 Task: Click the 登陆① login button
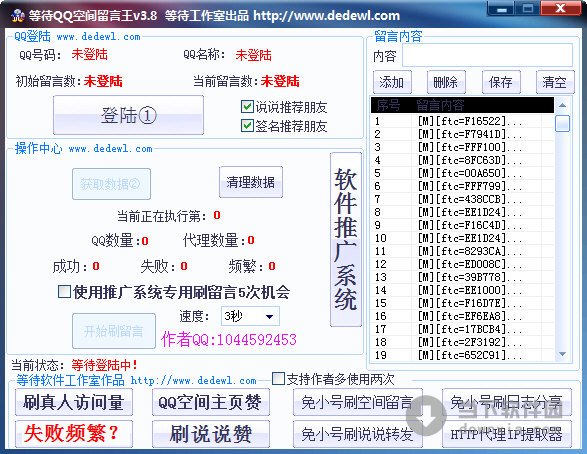pos(128,115)
